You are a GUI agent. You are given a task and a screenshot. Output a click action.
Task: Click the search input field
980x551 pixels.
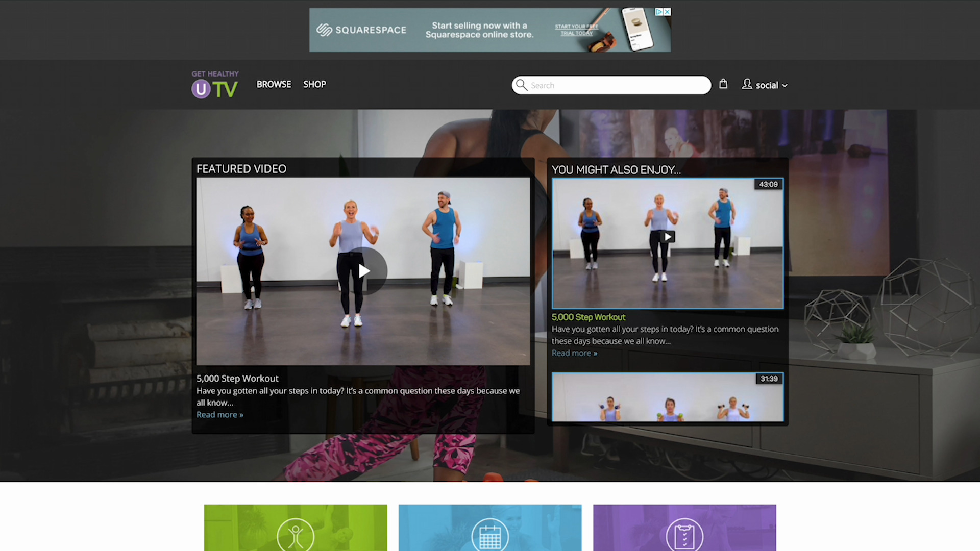pyautogui.click(x=611, y=84)
